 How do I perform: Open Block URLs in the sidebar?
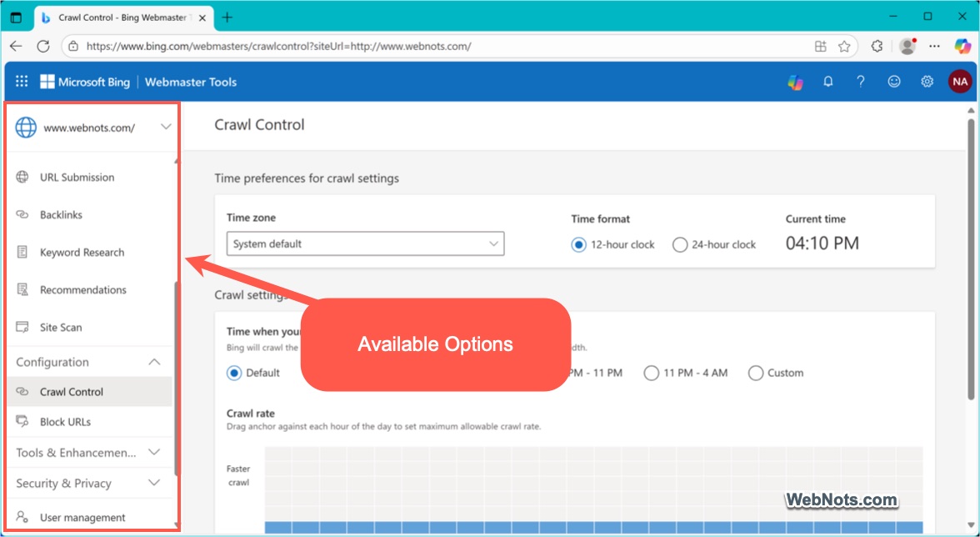(65, 421)
